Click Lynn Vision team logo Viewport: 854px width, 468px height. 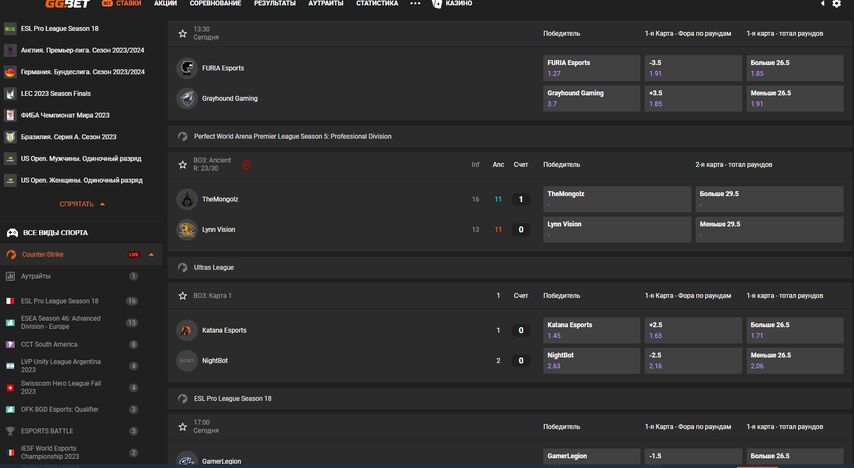[187, 230]
